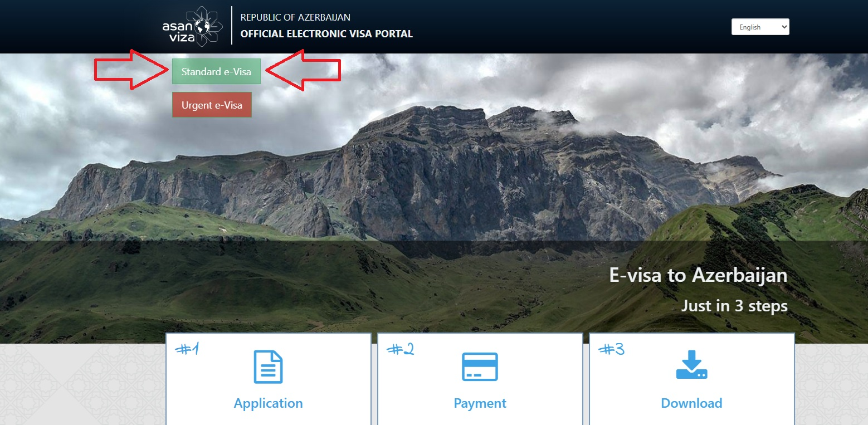This screenshot has height=425, width=868.
Task: Open the Download step link
Action: pos(691,403)
